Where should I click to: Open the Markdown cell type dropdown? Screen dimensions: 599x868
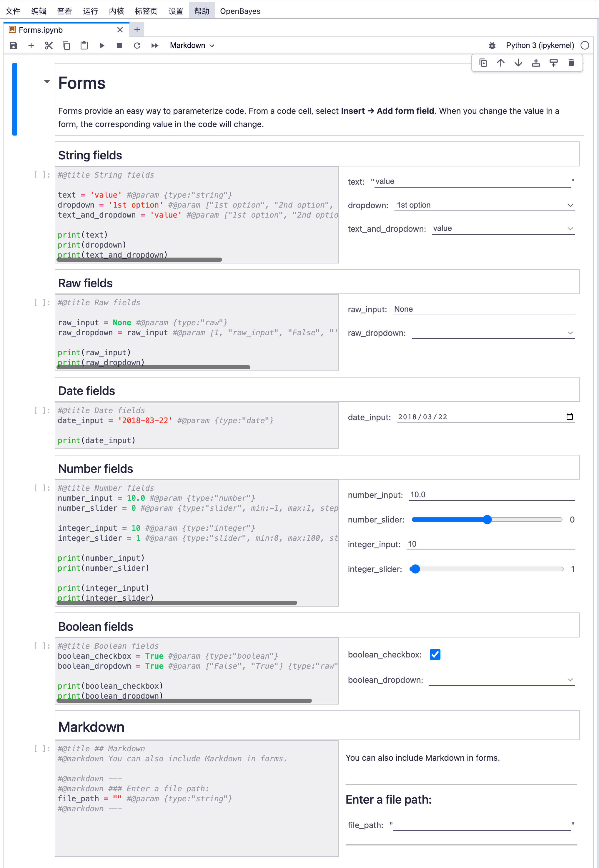click(192, 45)
